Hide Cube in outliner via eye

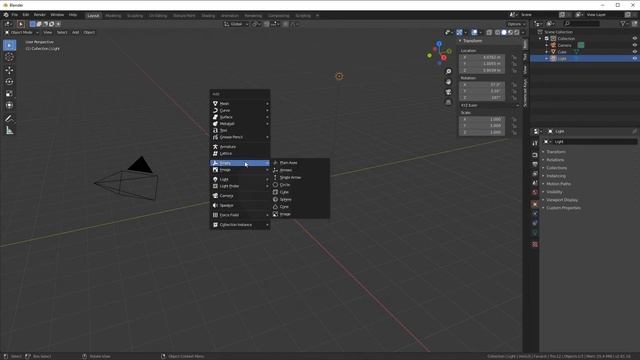(x=634, y=52)
